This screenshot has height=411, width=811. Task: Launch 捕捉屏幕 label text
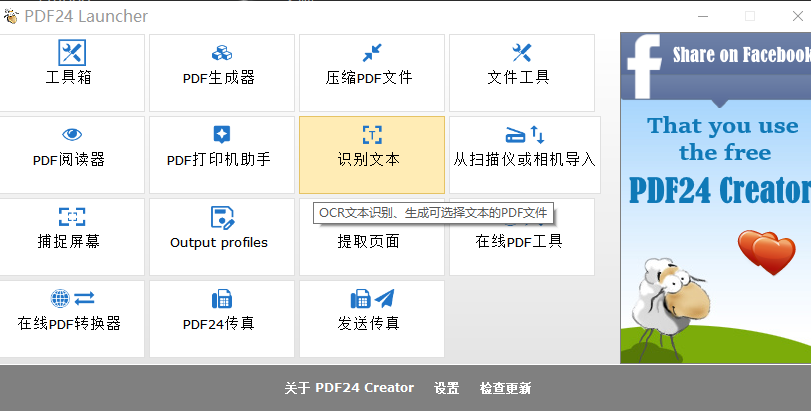(x=68, y=241)
